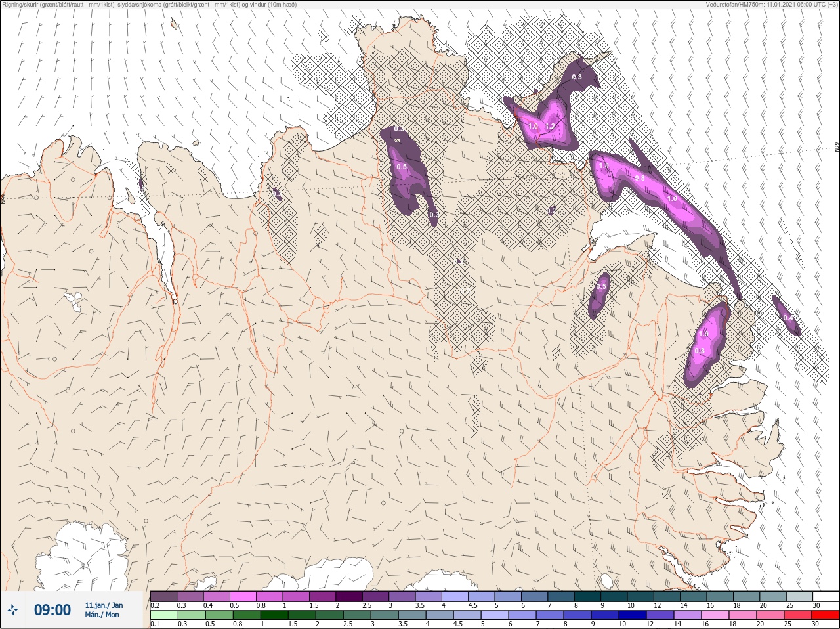
Task: Pick bottom legend red 30 swatch
Action: click(x=826, y=615)
